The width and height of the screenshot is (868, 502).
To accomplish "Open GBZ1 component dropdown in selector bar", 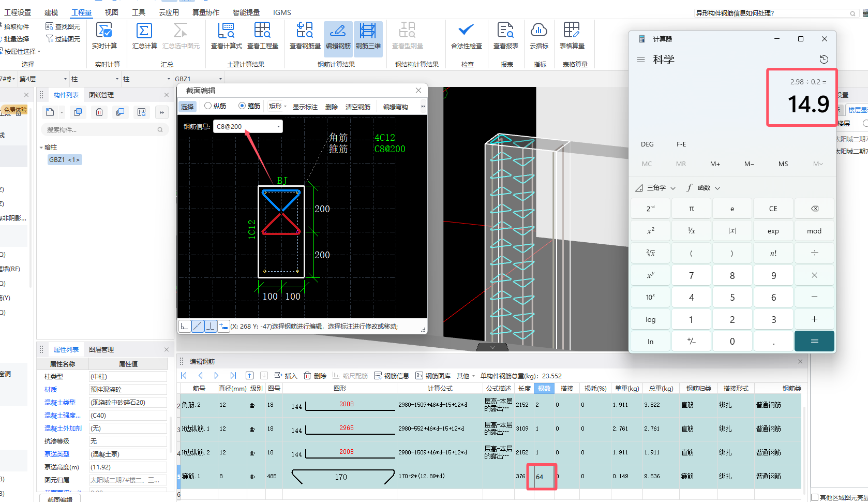I will pyautogui.click(x=199, y=79).
